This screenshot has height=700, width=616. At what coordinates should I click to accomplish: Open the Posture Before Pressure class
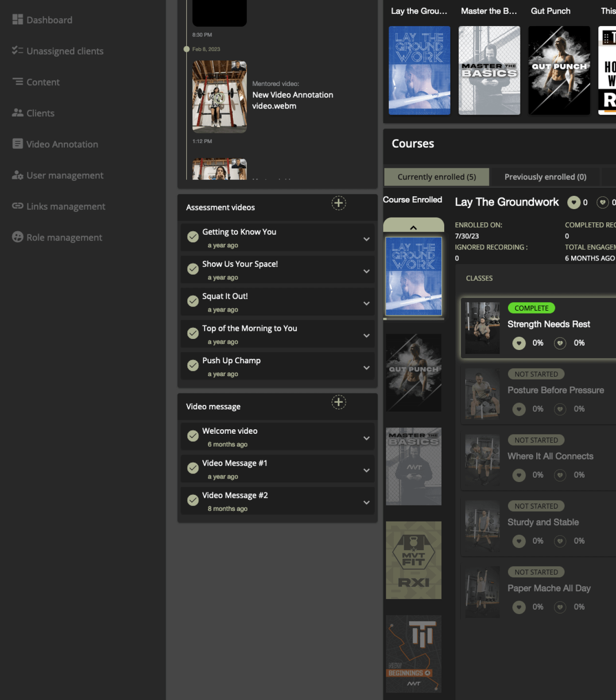coord(538,394)
